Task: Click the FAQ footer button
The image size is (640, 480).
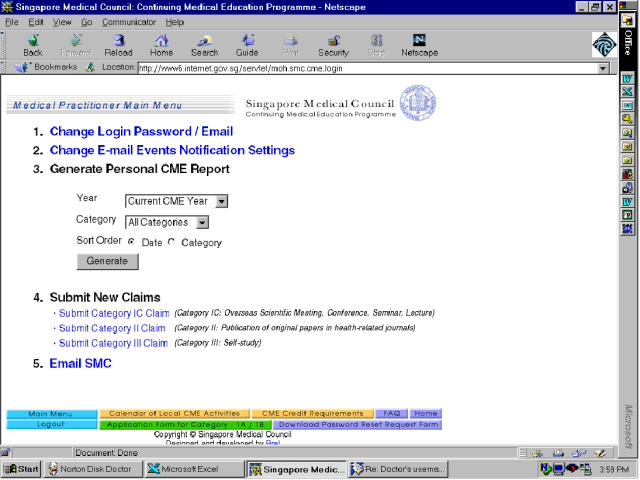Action: click(391, 413)
